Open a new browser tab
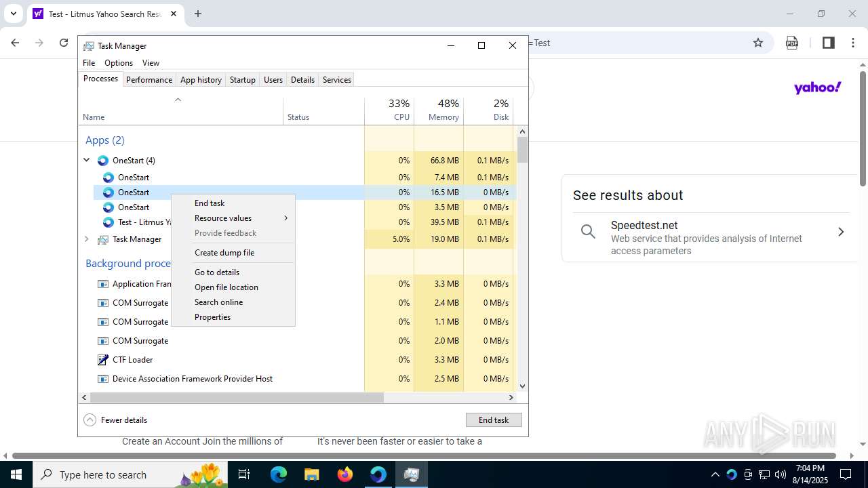Viewport: 868px width, 488px height. coord(198,14)
